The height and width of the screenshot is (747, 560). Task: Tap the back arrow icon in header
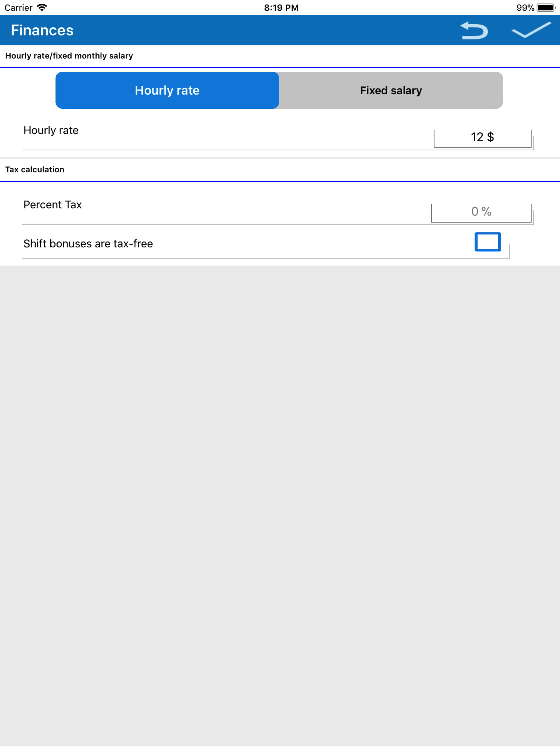tap(474, 30)
